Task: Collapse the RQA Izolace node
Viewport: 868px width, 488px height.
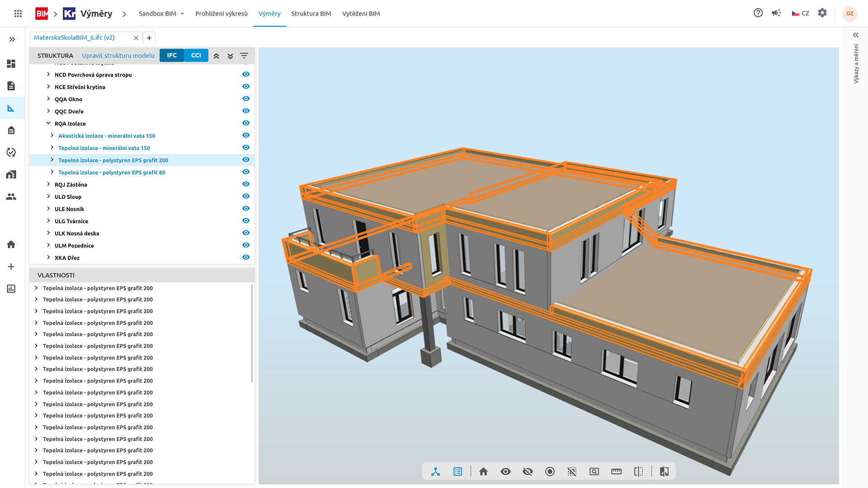Action: [48, 123]
